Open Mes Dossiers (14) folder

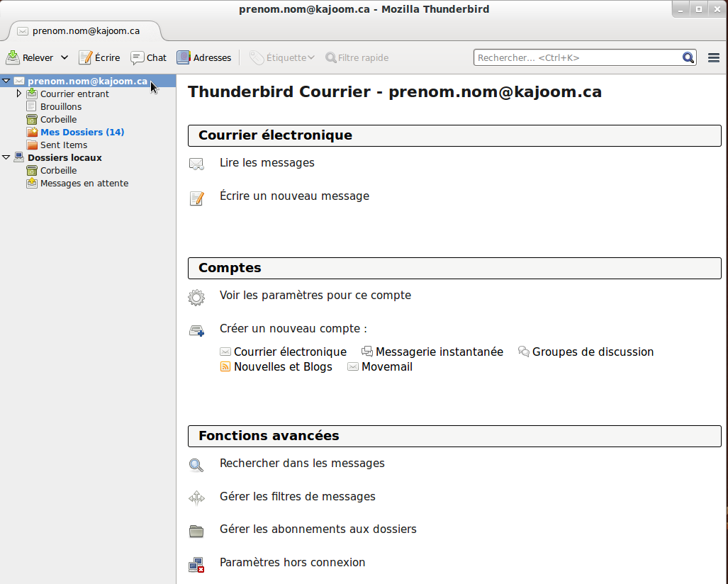click(x=82, y=132)
